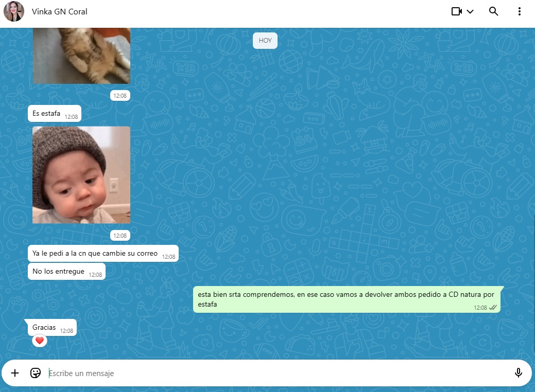
Task: Click the heart reaction under Gracias
Action: pyautogui.click(x=40, y=341)
